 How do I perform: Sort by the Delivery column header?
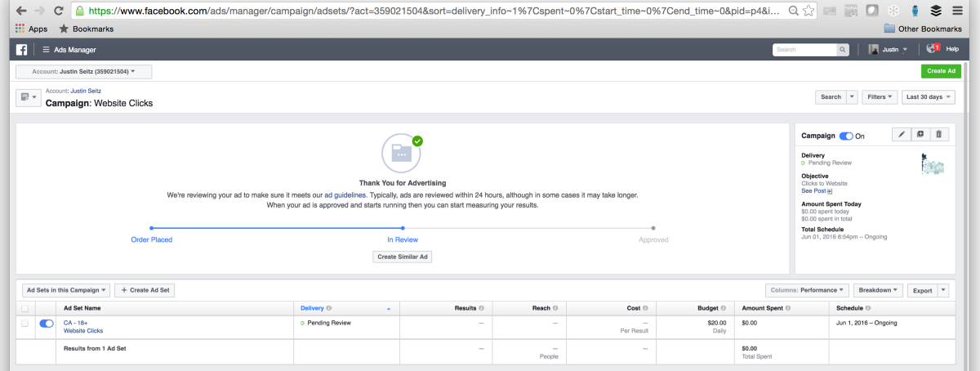point(312,308)
